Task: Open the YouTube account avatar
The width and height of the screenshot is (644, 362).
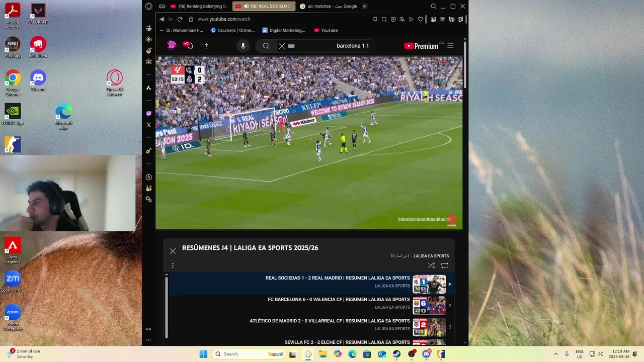Action: [172, 45]
